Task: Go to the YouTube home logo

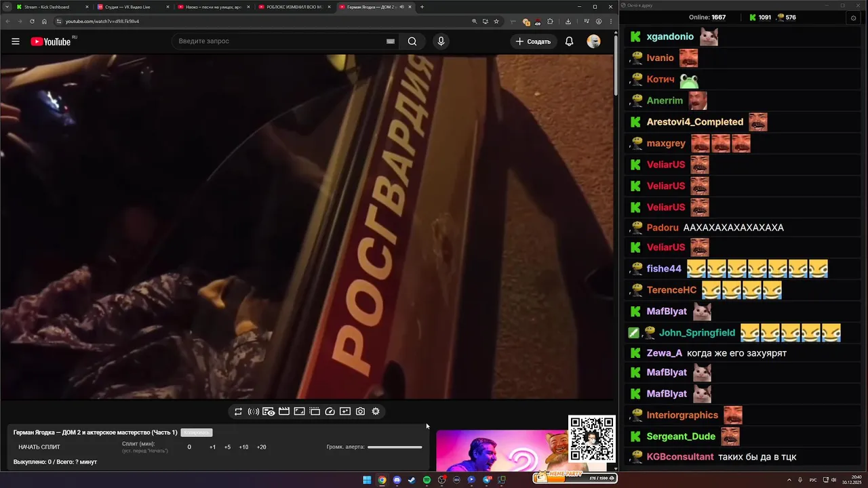Action: point(51,41)
